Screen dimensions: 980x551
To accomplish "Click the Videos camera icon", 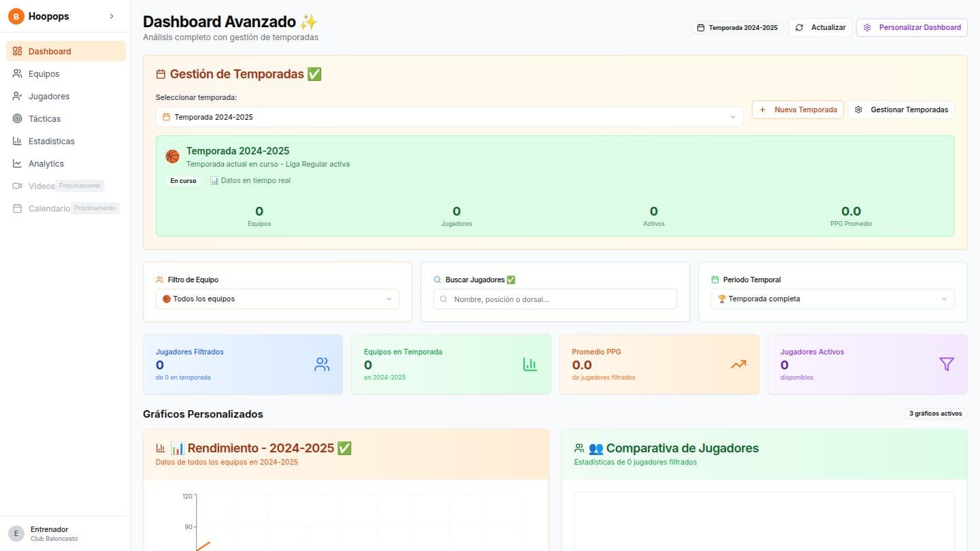I will pyautogui.click(x=17, y=186).
